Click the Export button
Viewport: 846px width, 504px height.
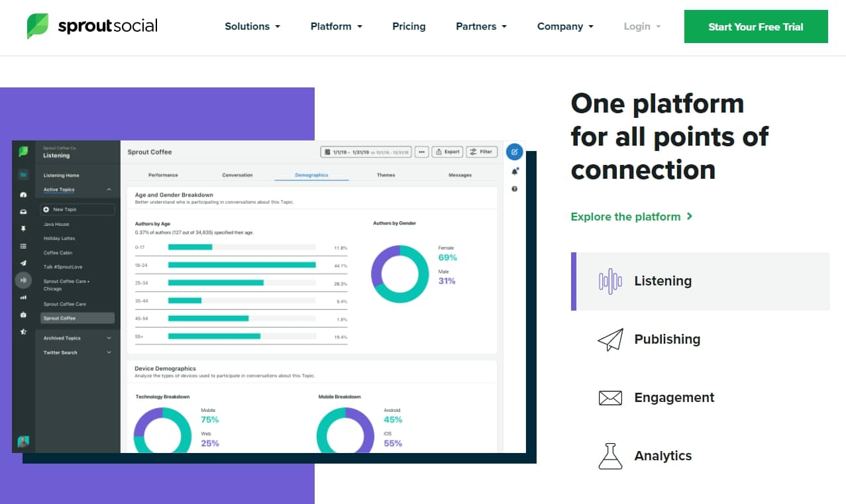click(447, 152)
